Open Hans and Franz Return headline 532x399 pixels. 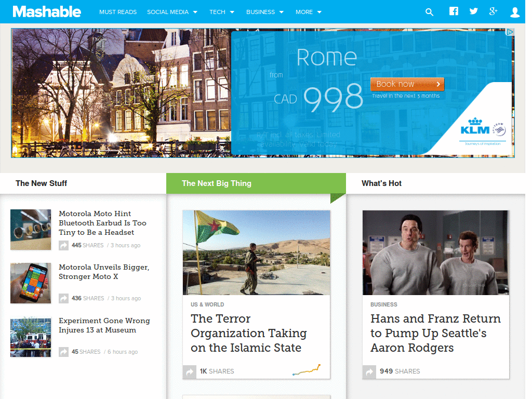tap(436, 333)
